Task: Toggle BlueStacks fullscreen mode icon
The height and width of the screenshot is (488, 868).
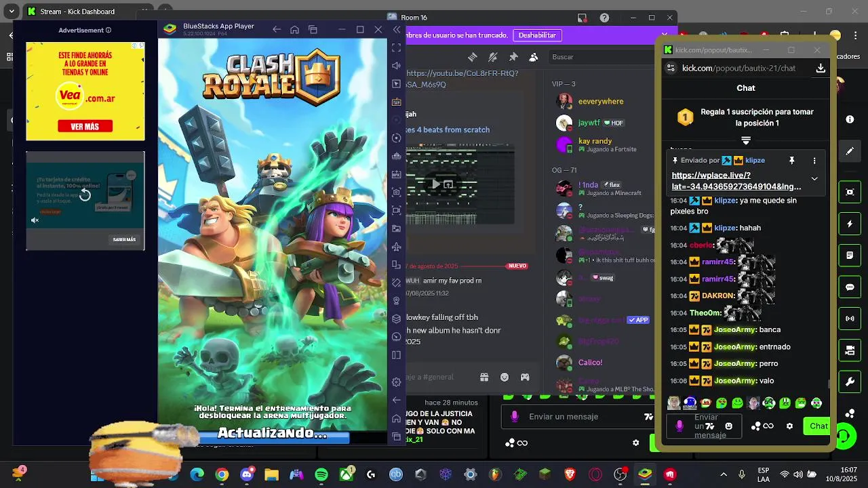Action: click(397, 48)
